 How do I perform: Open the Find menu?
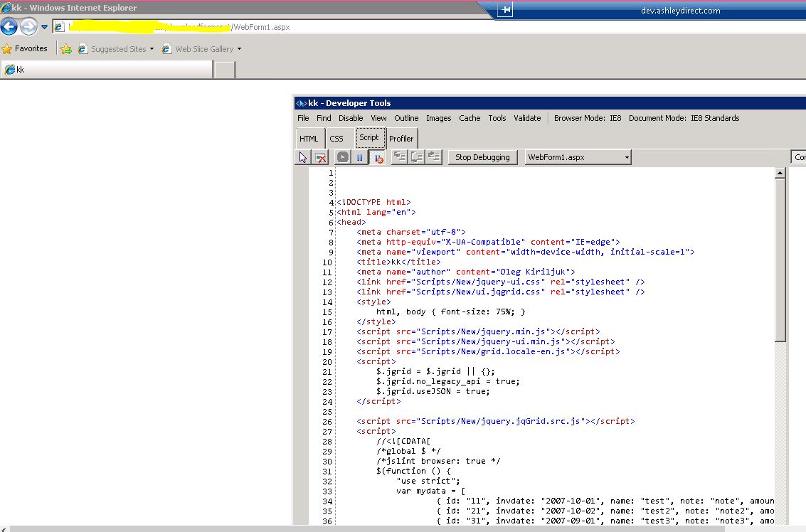click(324, 118)
